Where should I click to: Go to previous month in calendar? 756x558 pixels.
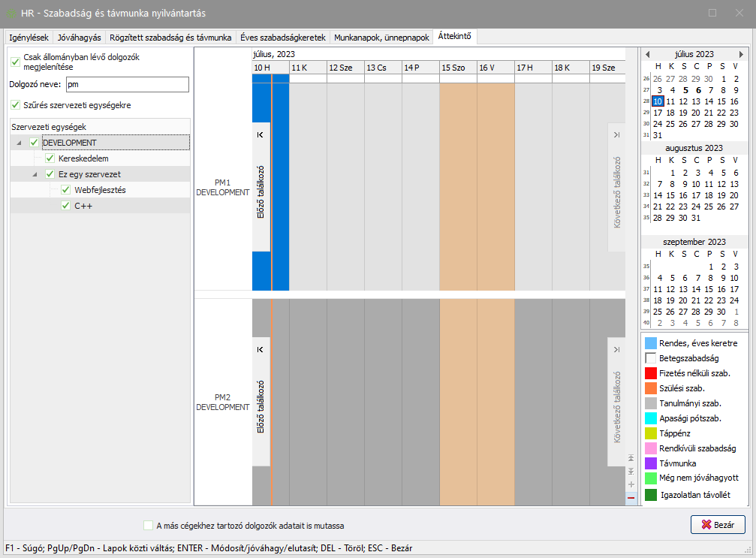(648, 54)
